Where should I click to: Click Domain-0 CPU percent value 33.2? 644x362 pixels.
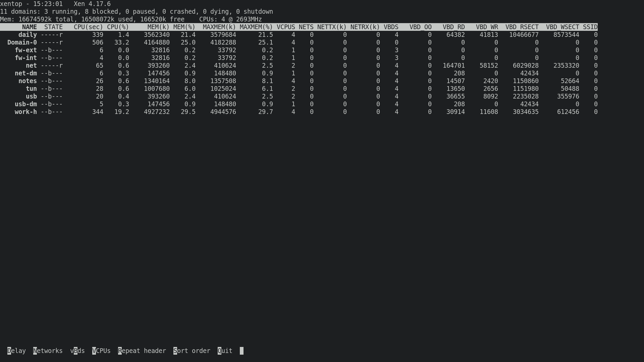tap(122, 43)
